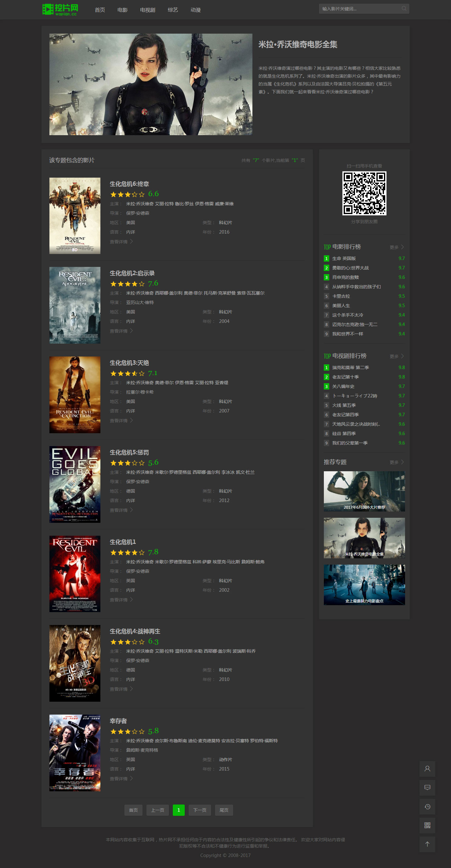Click the waplan.cc site logo
This screenshot has height=868, width=451.
point(60,9)
